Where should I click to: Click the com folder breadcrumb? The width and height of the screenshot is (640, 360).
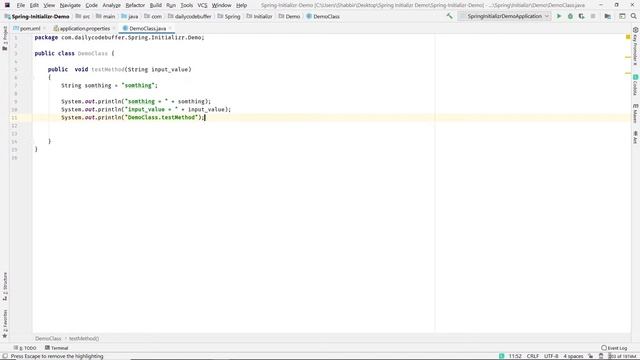[153, 17]
